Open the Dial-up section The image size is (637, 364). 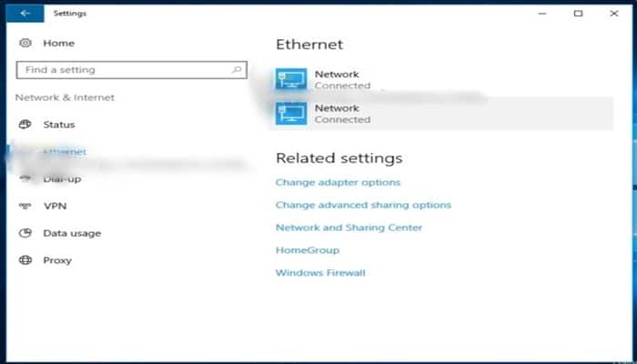tap(62, 178)
